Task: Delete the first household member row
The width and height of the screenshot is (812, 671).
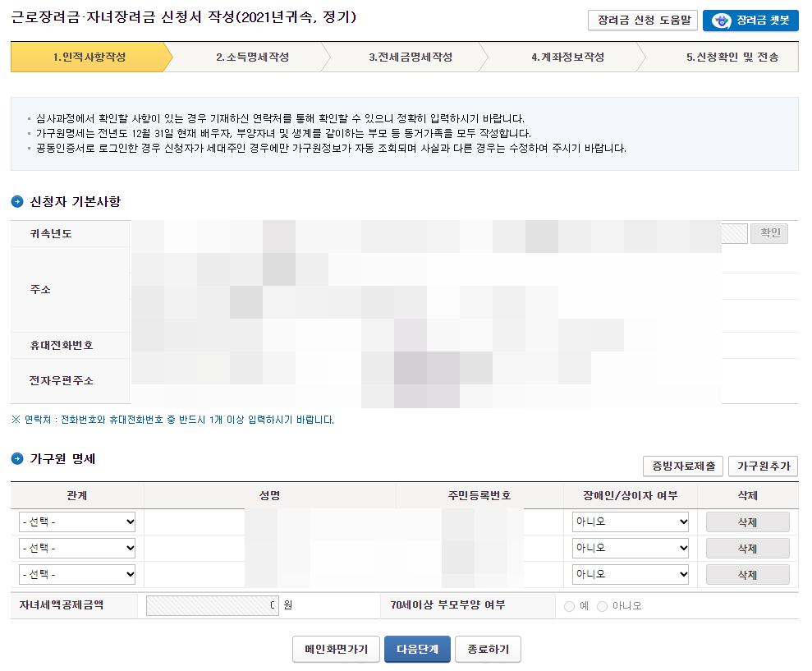Action: click(x=747, y=522)
